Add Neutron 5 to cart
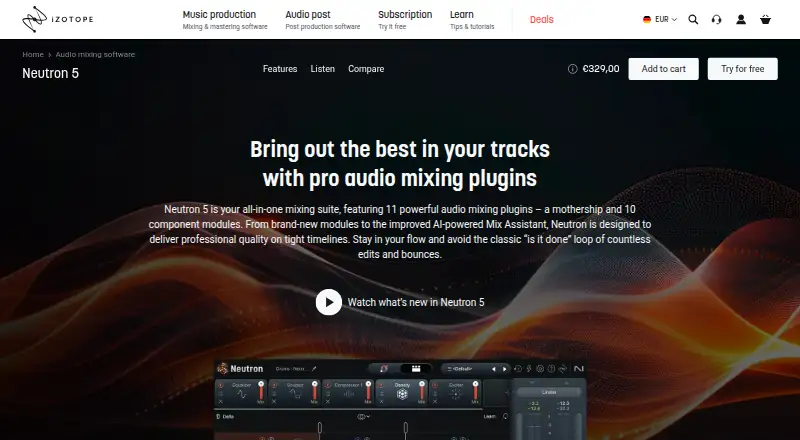 pyautogui.click(x=663, y=68)
